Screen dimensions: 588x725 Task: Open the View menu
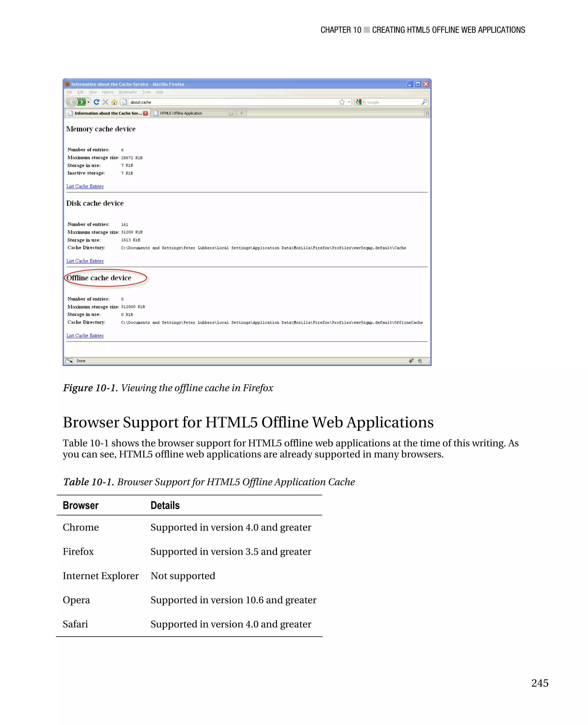tap(93, 92)
